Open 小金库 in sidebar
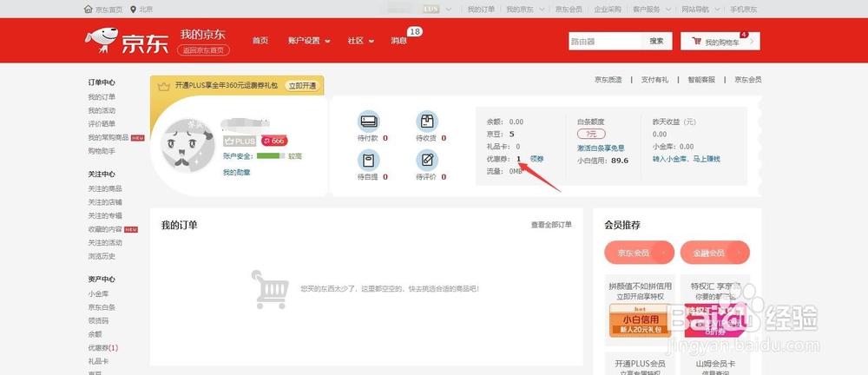The height and width of the screenshot is (375, 868). [98, 293]
